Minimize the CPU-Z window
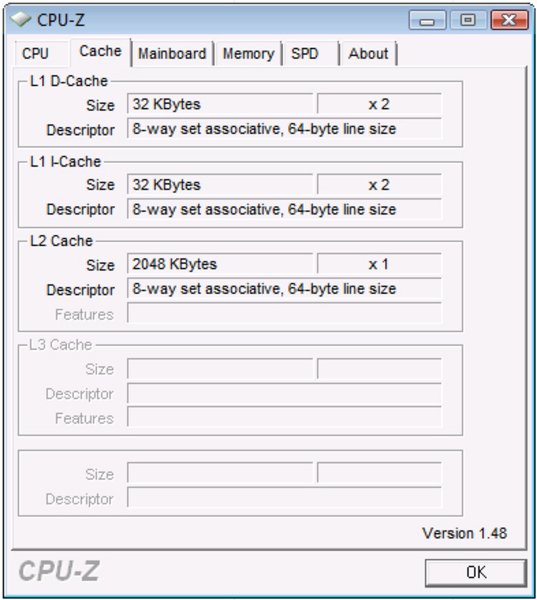Image resolution: width=537 pixels, height=600 pixels. coord(427,20)
